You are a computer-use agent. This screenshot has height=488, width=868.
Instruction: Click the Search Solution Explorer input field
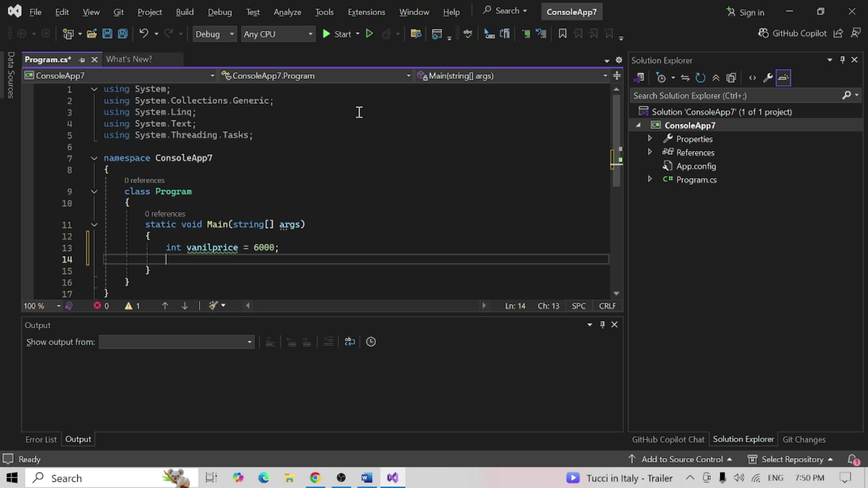[735, 95]
